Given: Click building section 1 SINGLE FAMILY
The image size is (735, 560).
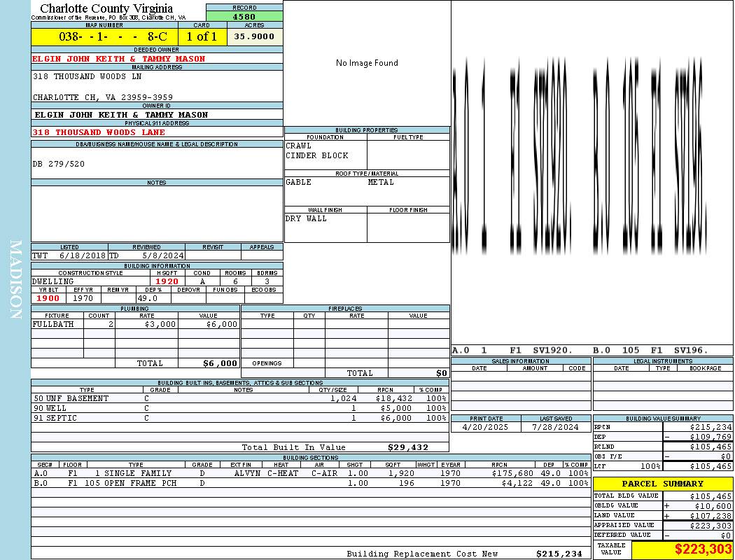Looking at the screenshot, I should click(133, 473).
